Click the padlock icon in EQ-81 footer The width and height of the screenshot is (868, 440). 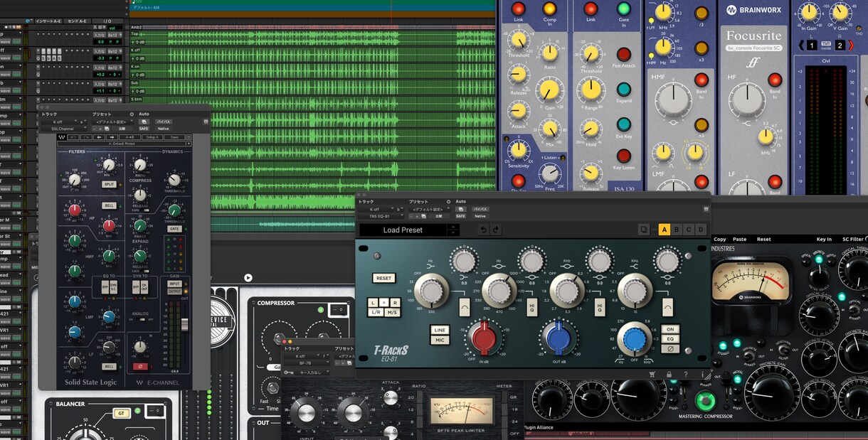point(669,374)
